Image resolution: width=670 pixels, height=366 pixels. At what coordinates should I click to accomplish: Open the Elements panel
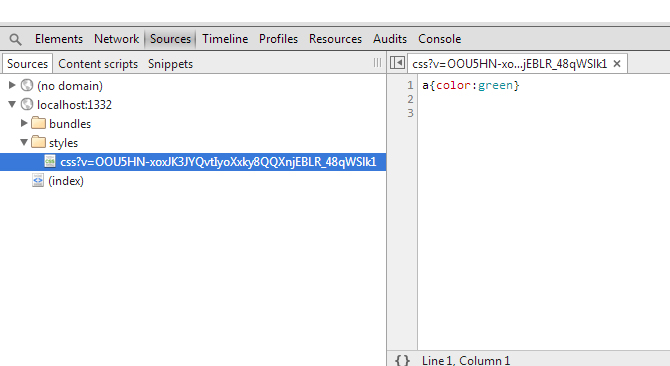[x=59, y=39]
